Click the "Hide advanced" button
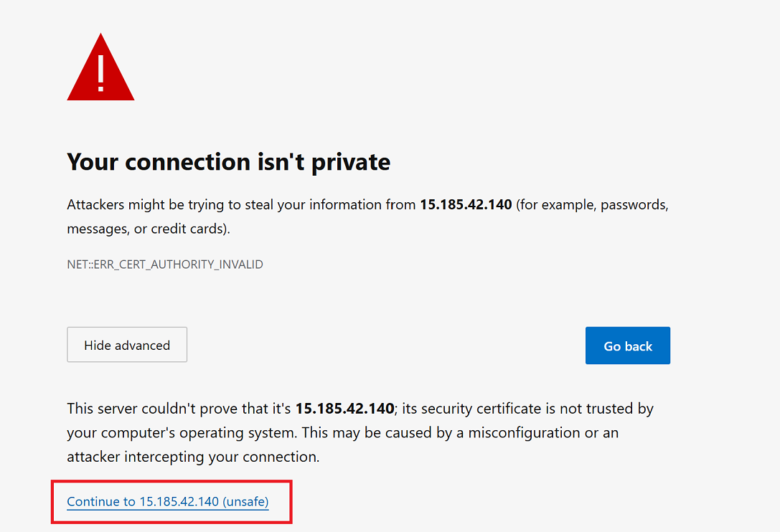780x532 pixels. coord(127,346)
